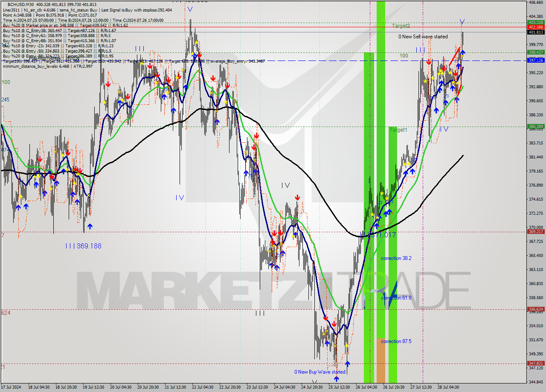The height and width of the screenshot is (392, 546).
Task: Select the red 369.217 price tag
Action: tap(535, 232)
